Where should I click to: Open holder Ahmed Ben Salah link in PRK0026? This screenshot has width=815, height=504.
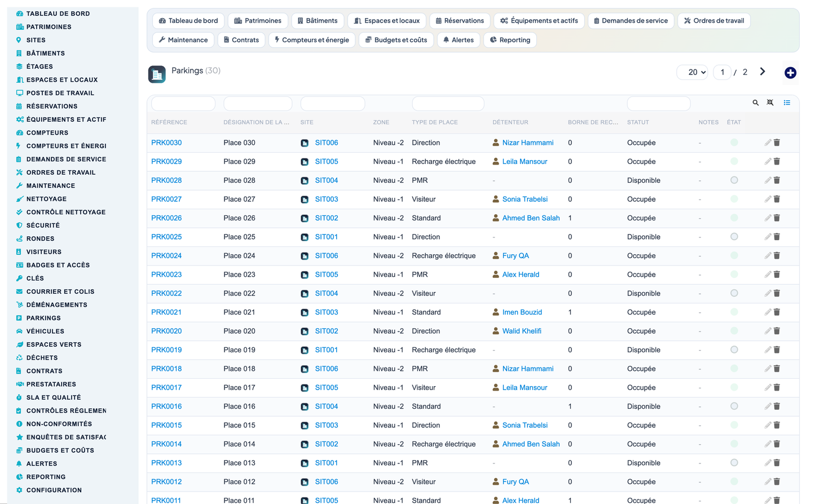(x=531, y=218)
